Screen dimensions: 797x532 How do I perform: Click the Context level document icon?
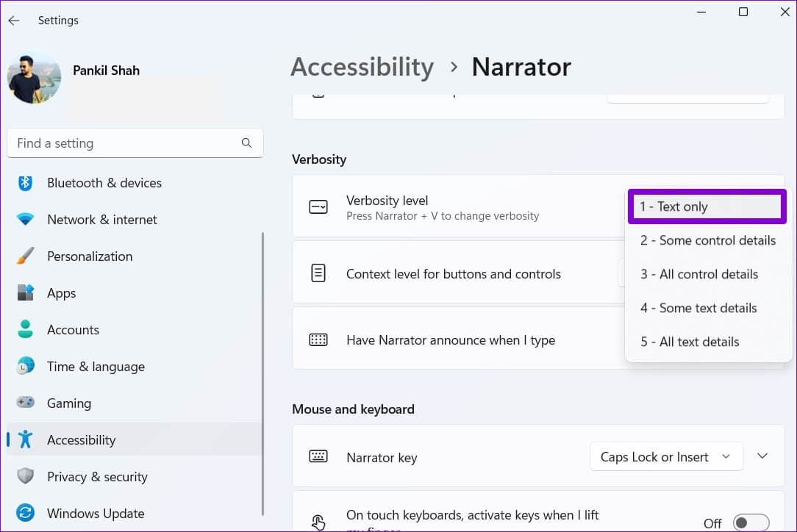(318, 273)
